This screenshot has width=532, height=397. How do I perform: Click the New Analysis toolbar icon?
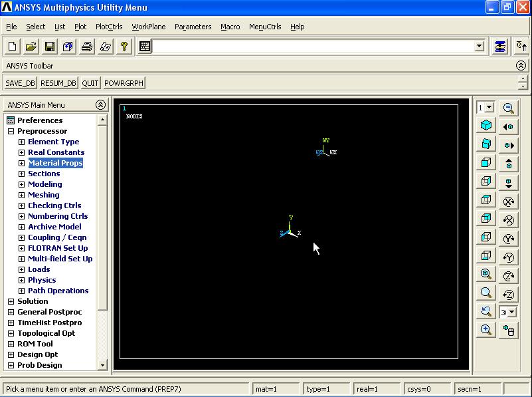tap(12, 47)
